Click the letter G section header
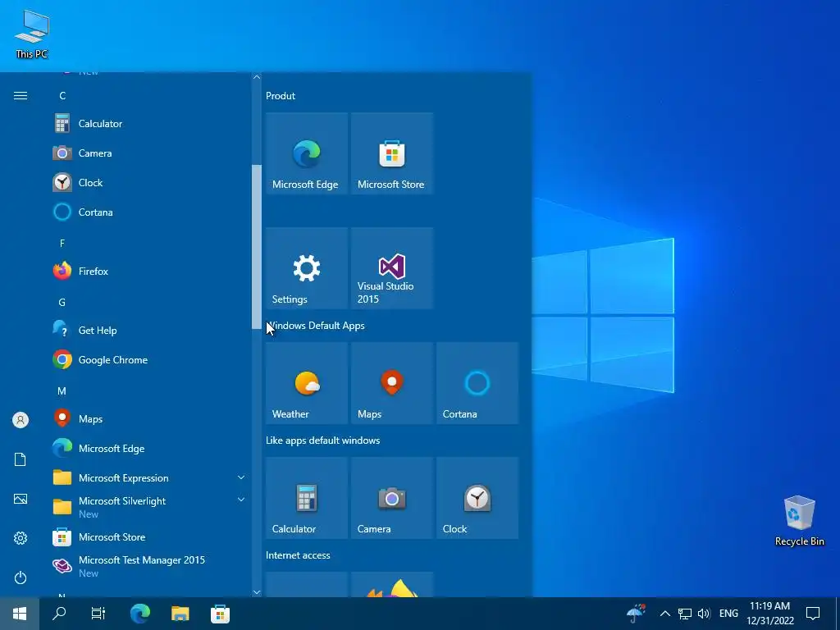Viewport: 840px width, 630px height. click(62, 303)
